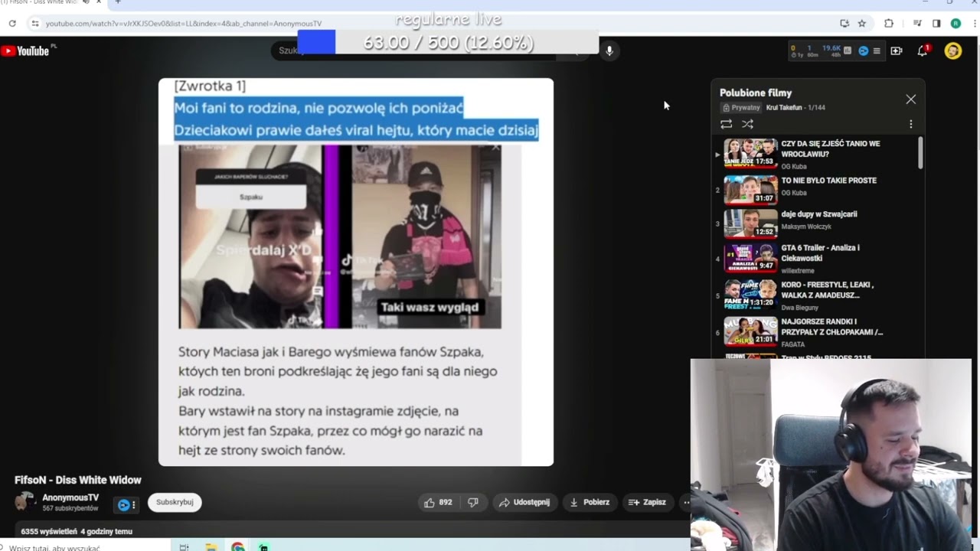Click the 6355 wyświetleń view count text
980x551 pixels.
point(48,531)
